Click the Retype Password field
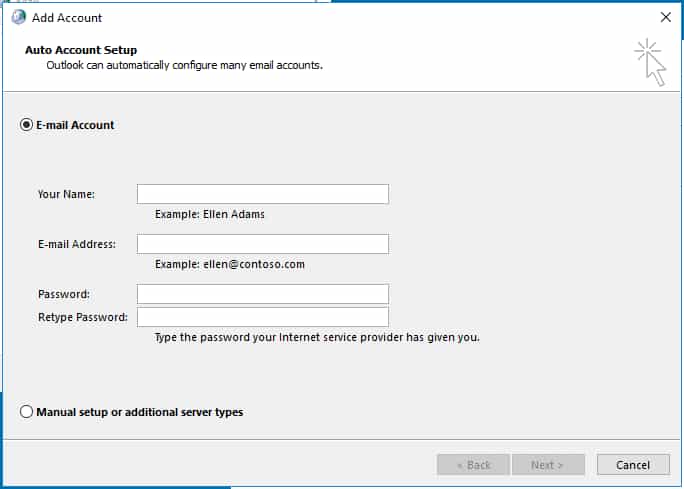This screenshot has width=684, height=489. [263, 317]
